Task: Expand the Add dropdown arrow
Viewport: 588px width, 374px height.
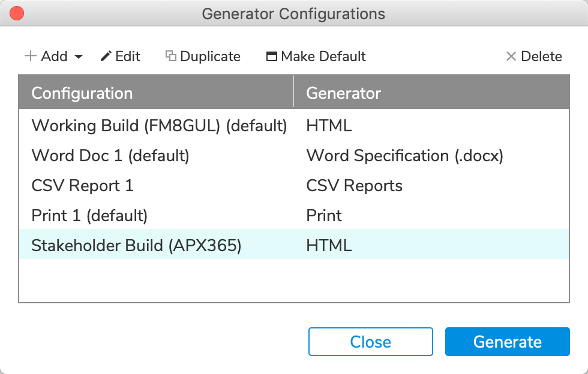Action: coord(79,57)
